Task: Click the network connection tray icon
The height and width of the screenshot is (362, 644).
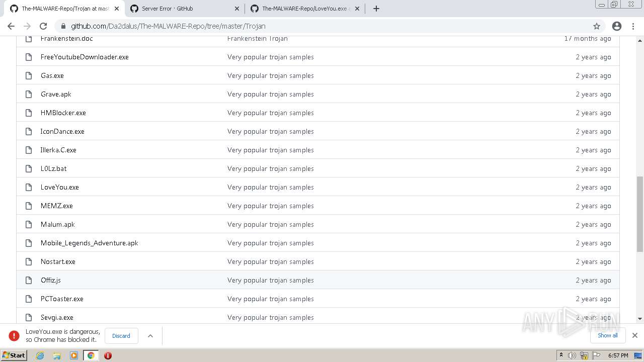Action: [x=584, y=355]
